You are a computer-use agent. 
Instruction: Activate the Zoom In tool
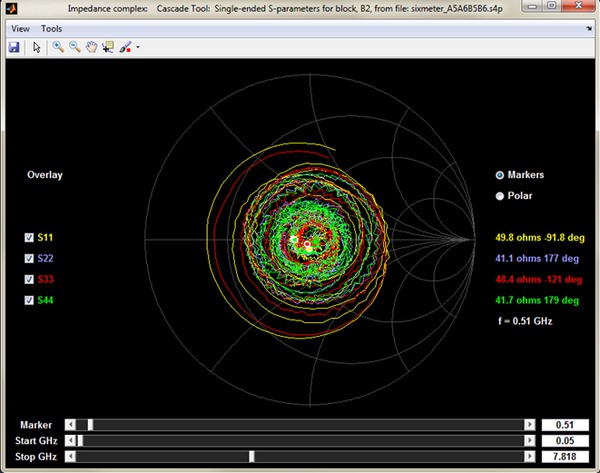point(59,47)
